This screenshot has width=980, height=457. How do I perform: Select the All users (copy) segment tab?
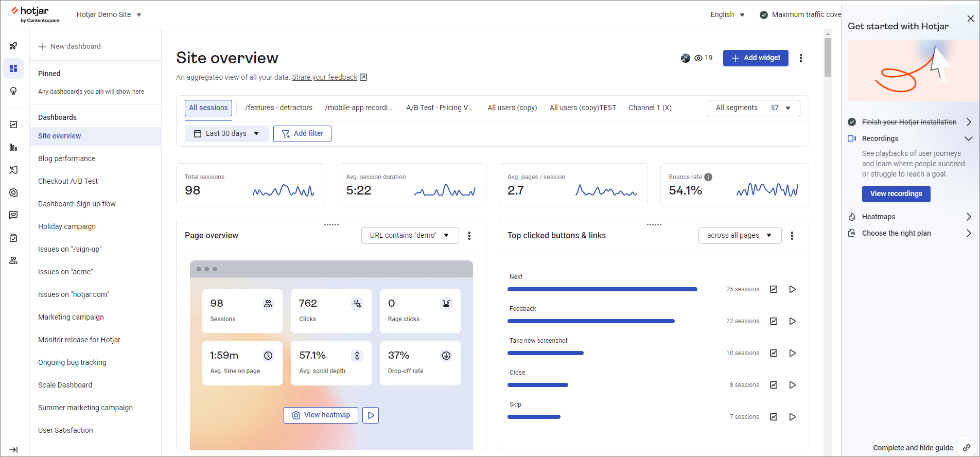point(512,108)
